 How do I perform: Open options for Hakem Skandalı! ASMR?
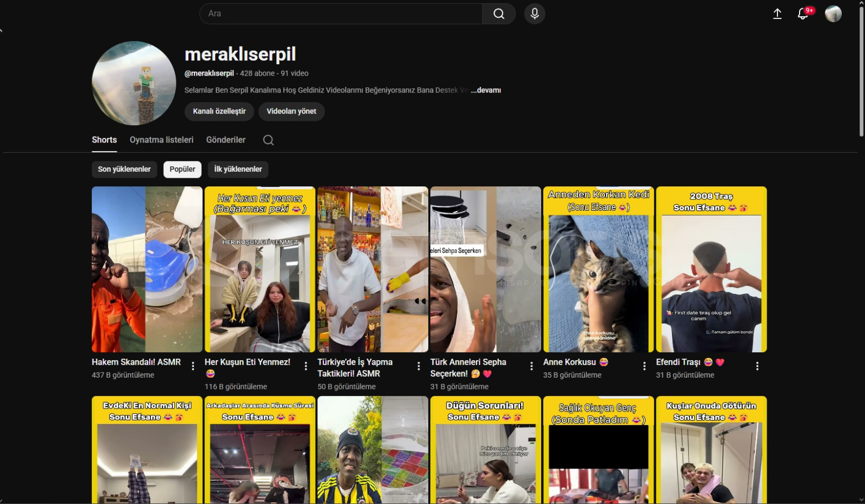(x=193, y=366)
